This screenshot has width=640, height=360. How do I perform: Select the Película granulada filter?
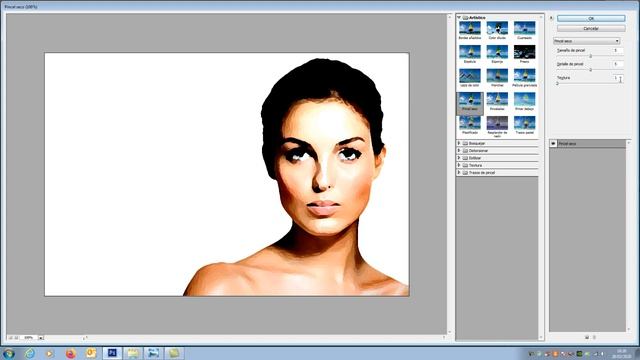tap(524, 76)
